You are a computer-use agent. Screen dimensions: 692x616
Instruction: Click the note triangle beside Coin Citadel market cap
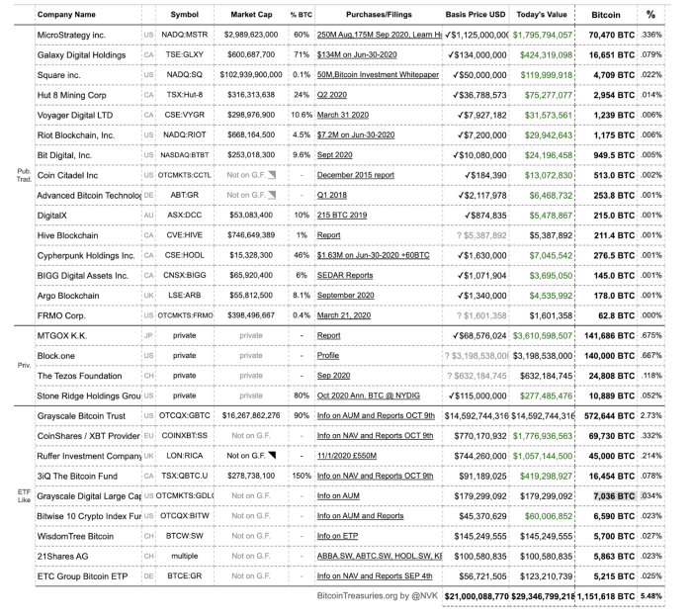(272, 175)
